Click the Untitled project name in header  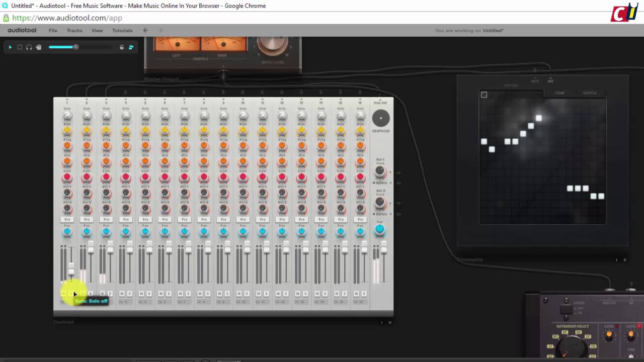coord(493,31)
